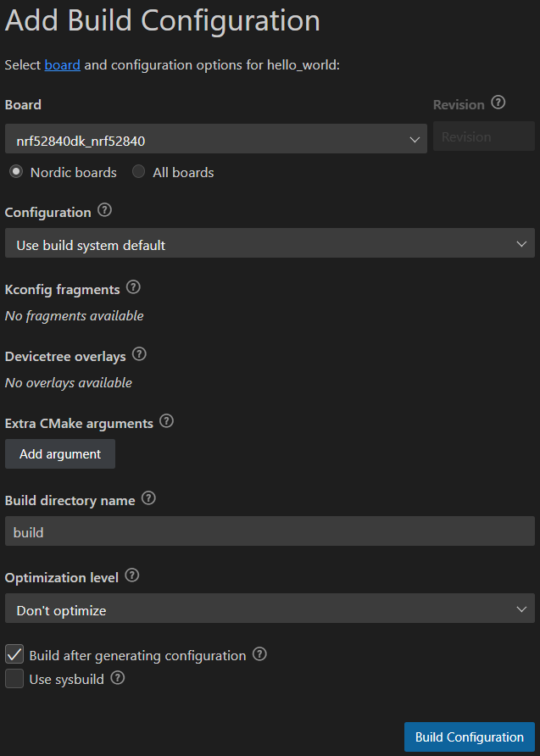Click the Build directory name help icon

(148, 499)
